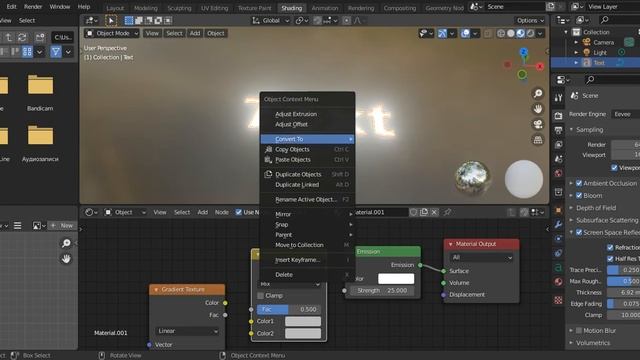Viewport: 640px width, 360px height.
Task: Adjust Fac slider in Mix node
Action: coord(289,309)
